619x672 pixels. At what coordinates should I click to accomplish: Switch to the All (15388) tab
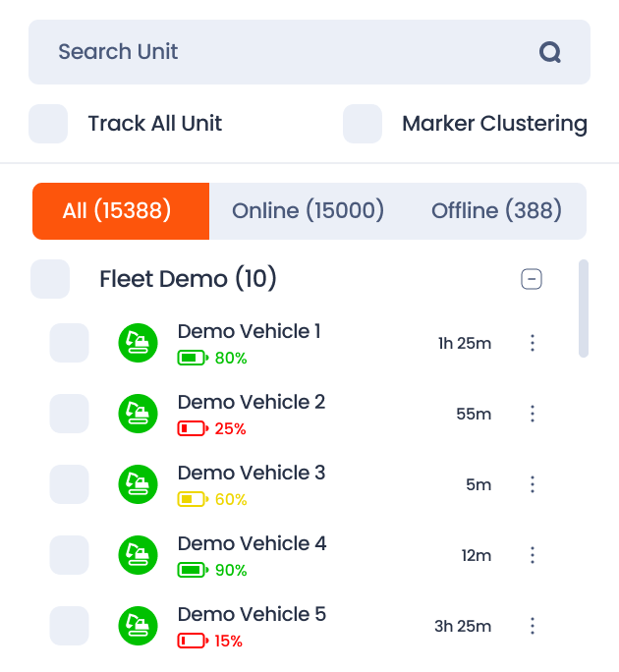tap(121, 211)
